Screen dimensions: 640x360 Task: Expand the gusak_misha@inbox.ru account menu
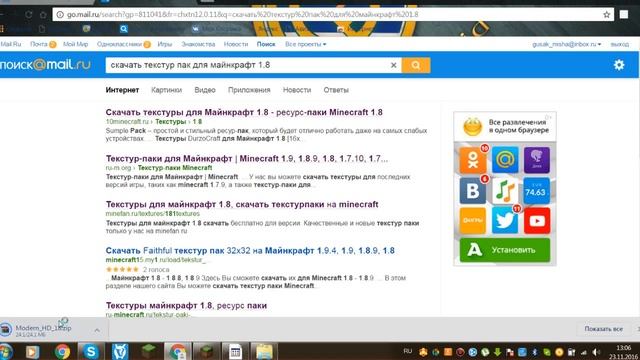tap(566, 44)
